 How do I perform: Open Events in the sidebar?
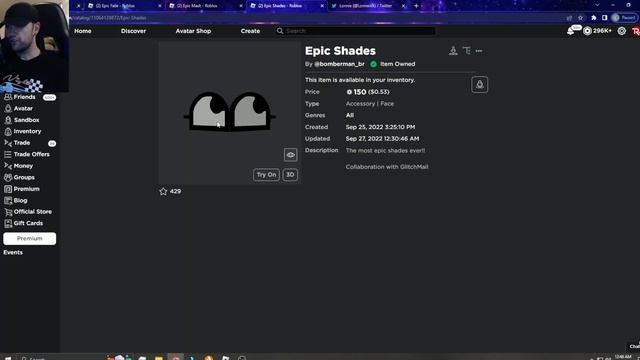click(13, 253)
